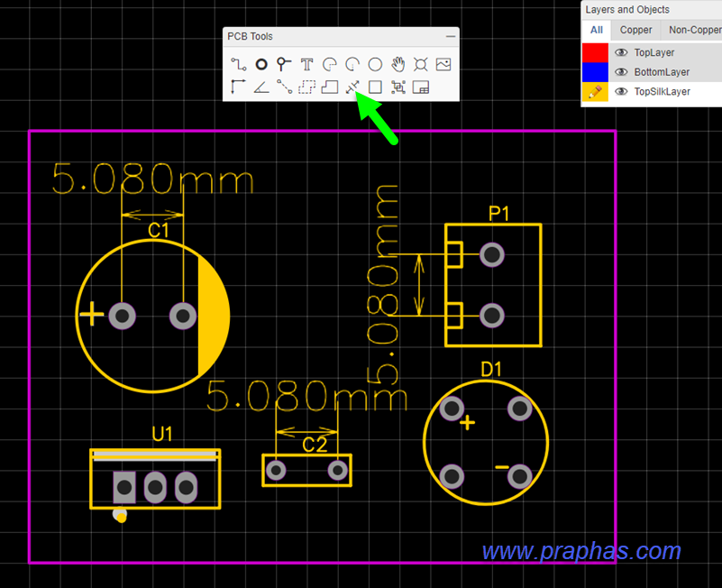This screenshot has height=588, width=722.
Task: Toggle TopLayer visibility eye
Action: tap(621, 52)
